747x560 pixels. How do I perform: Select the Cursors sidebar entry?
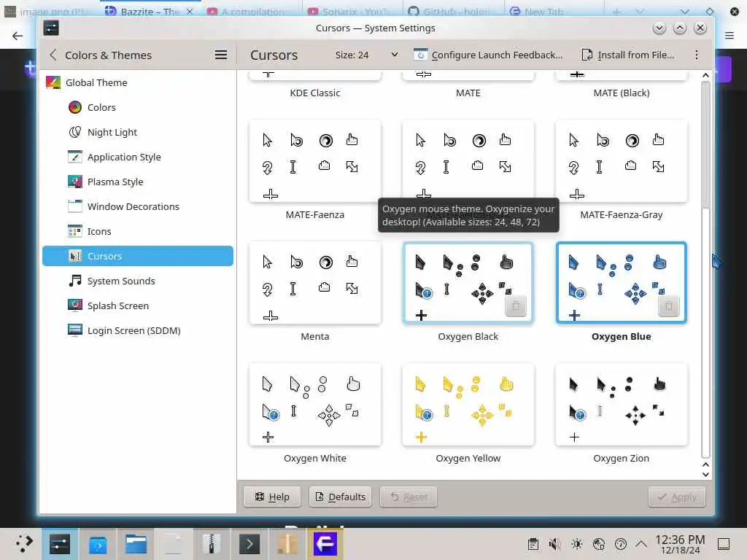coord(138,256)
